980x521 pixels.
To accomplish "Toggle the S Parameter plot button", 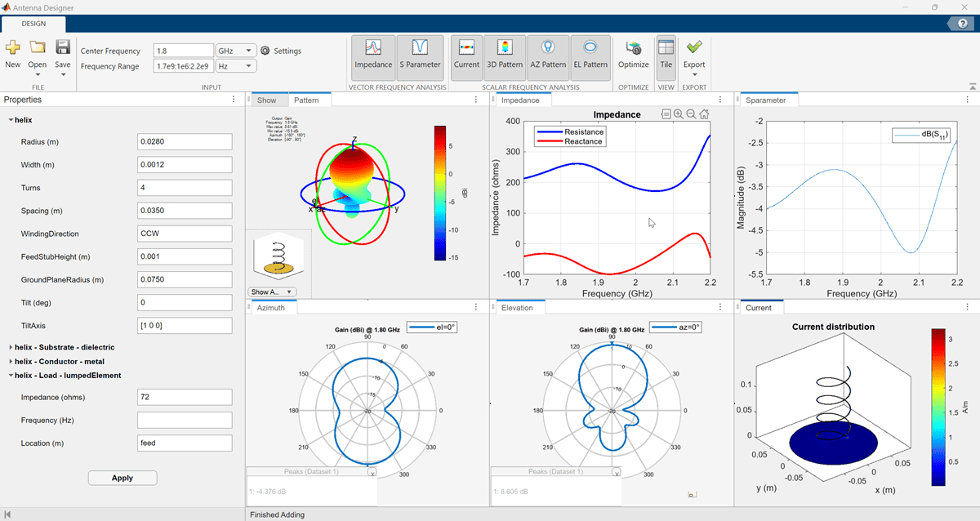I will (420, 56).
